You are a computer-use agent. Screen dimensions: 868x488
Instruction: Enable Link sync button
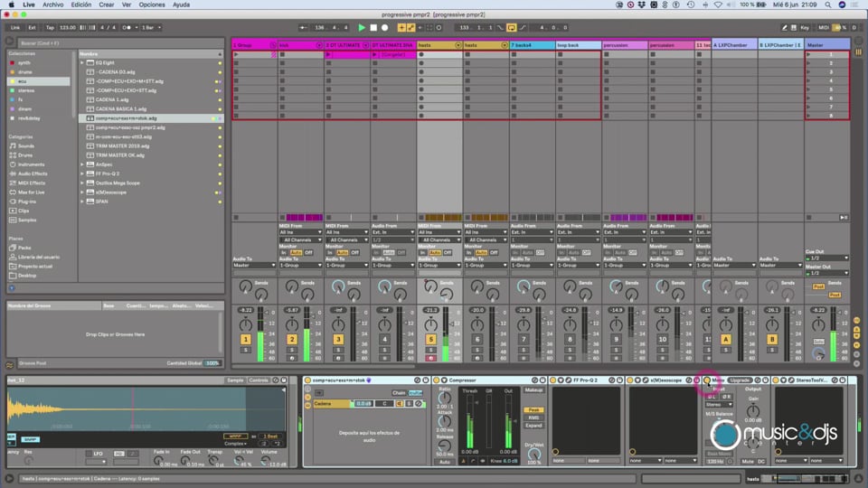point(15,27)
